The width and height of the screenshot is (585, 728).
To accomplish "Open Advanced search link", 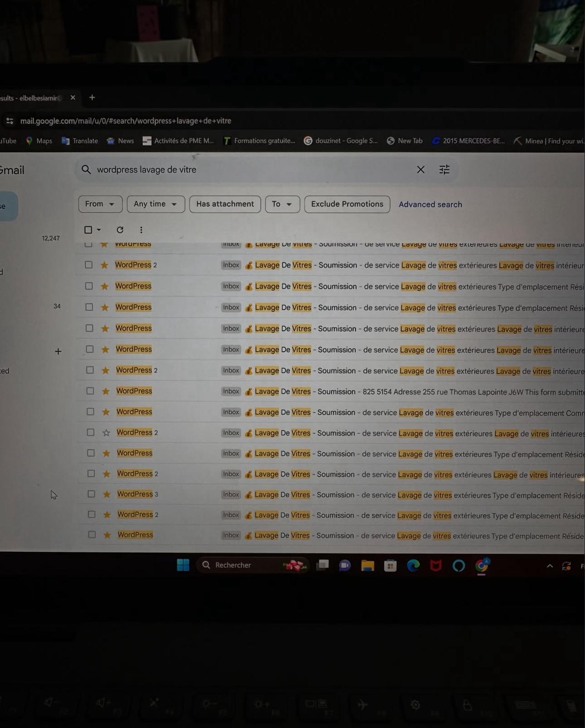I will (x=430, y=205).
